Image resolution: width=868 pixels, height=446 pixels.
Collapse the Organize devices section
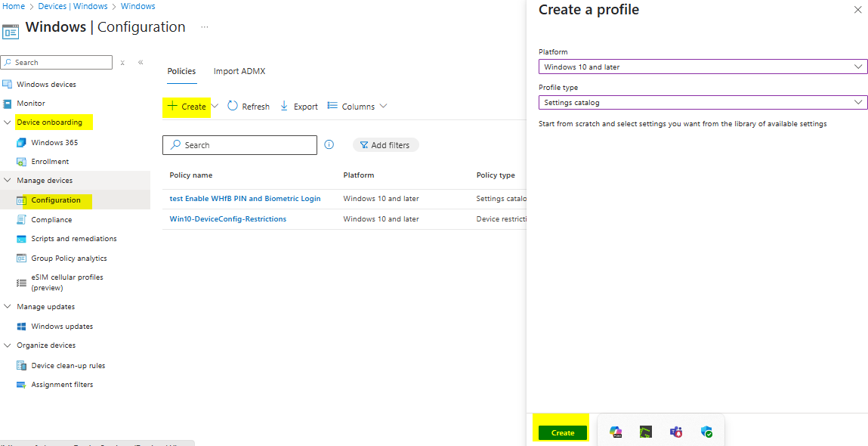coord(8,345)
